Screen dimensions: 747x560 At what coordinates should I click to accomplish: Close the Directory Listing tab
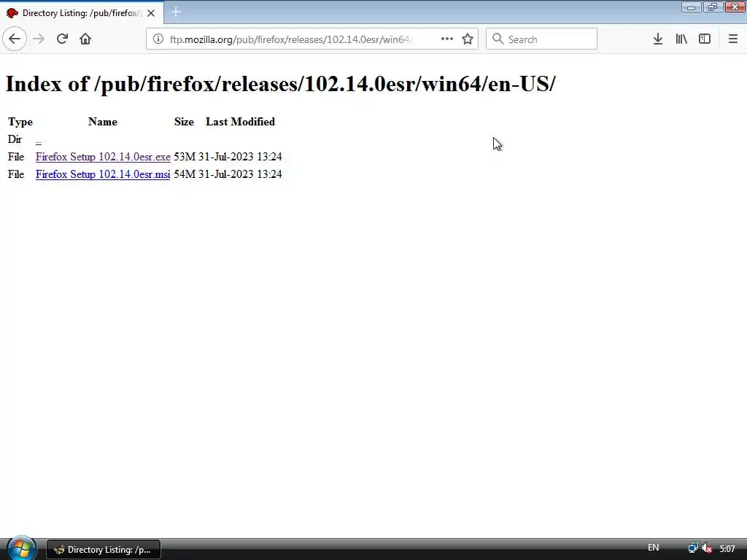tap(151, 13)
